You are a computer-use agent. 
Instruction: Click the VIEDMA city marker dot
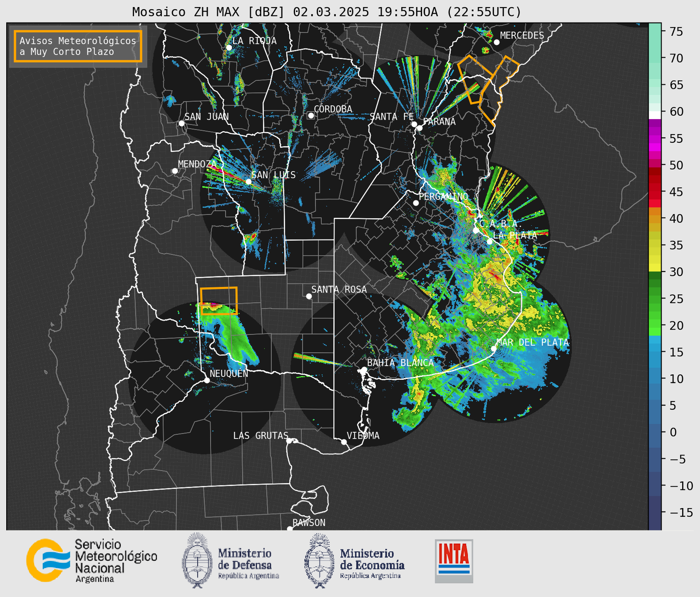tap(344, 442)
